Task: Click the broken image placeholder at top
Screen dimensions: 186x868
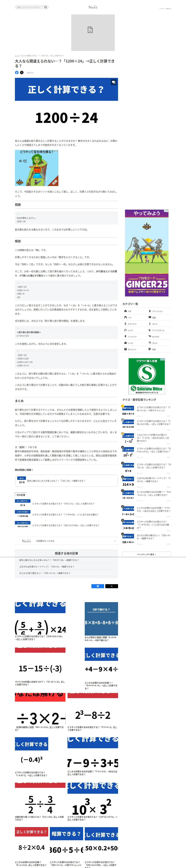Action: tap(93, 33)
